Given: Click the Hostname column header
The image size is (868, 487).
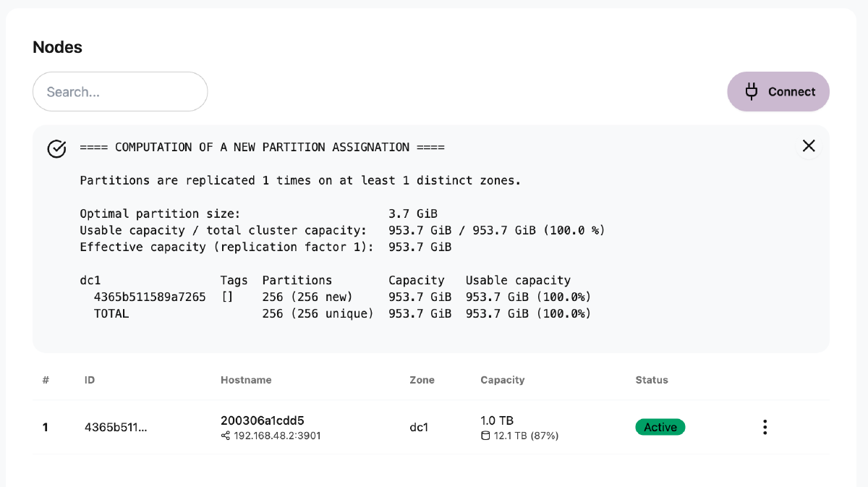Looking at the screenshot, I should click(x=246, y=380).
